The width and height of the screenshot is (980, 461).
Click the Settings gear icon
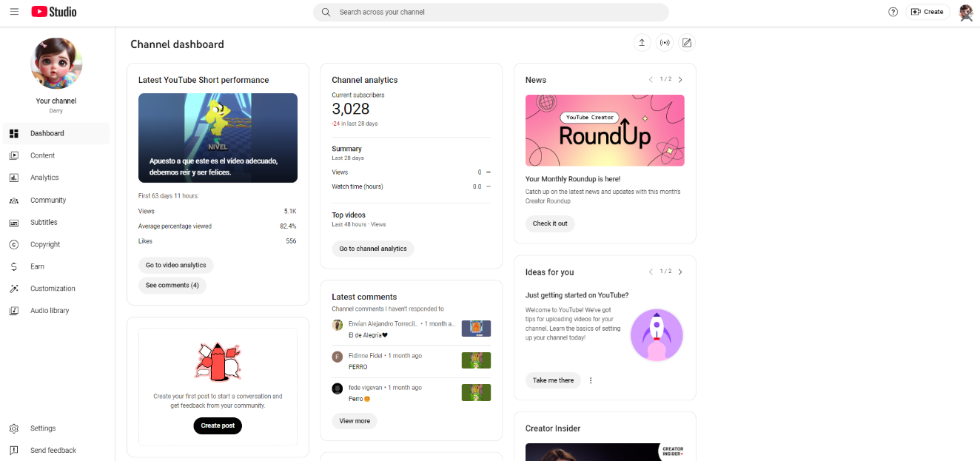(14, 428)
